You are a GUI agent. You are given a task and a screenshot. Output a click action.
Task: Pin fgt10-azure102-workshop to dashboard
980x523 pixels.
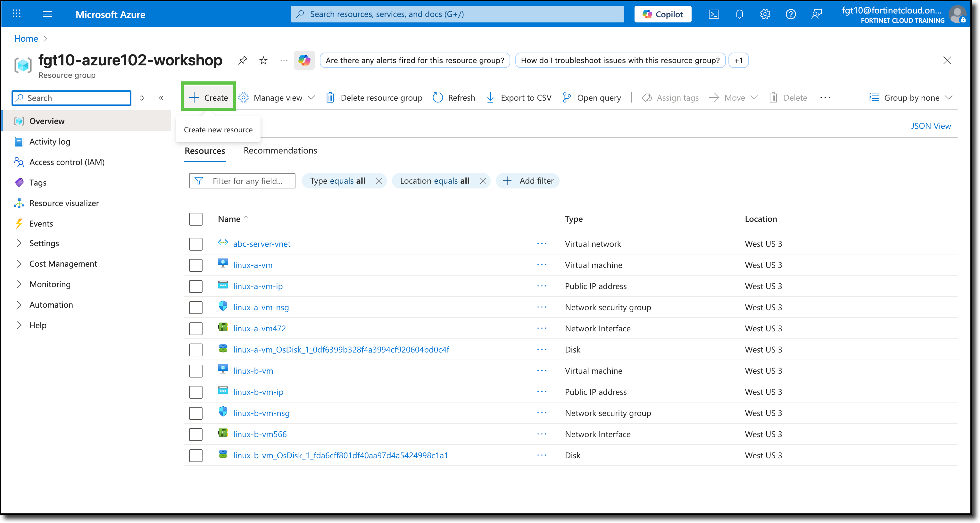(243, 60)
